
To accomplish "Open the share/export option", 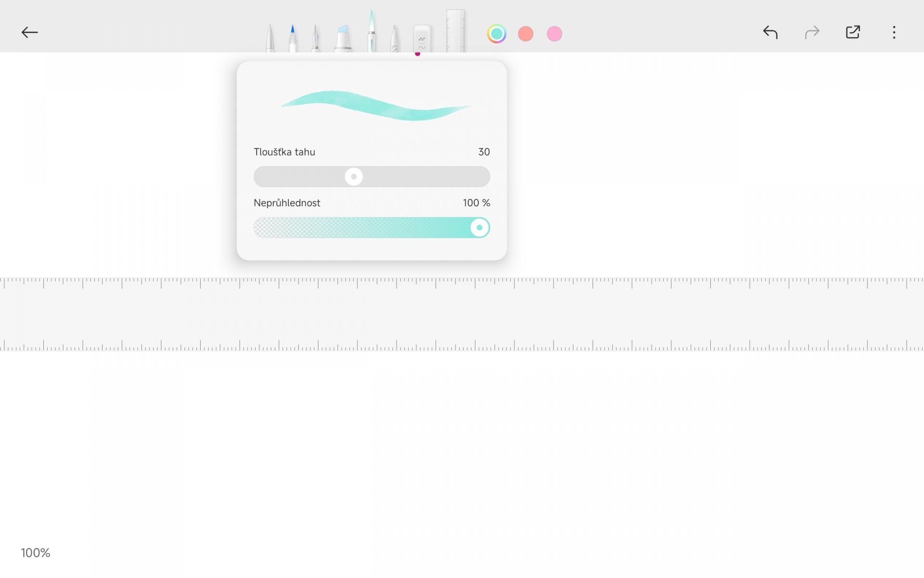I will 853,32.
